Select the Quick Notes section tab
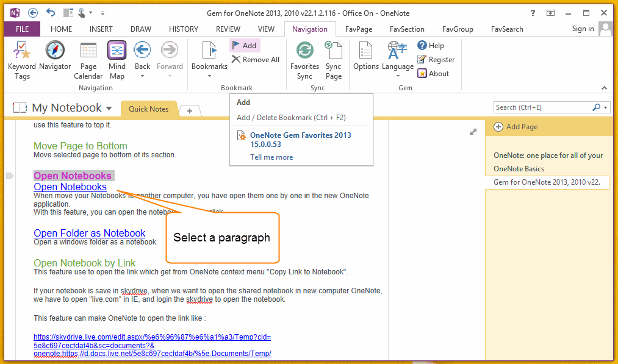The width and height of the screenshot is (618, 364). [x=149, y=109]
